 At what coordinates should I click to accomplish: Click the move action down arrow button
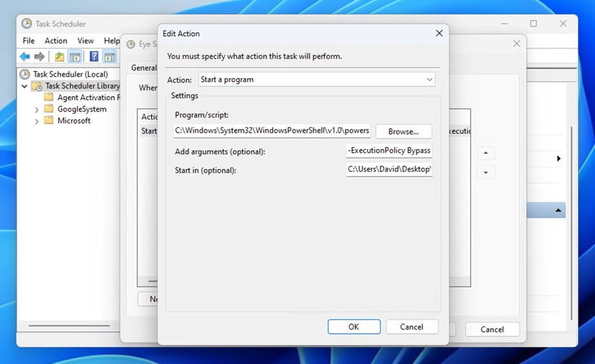(486, 172)
